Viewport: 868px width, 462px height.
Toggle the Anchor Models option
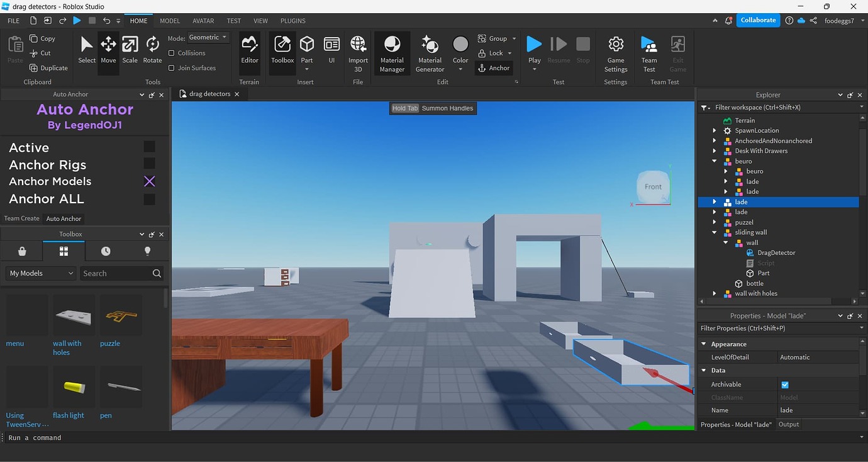tap(149, 181)
